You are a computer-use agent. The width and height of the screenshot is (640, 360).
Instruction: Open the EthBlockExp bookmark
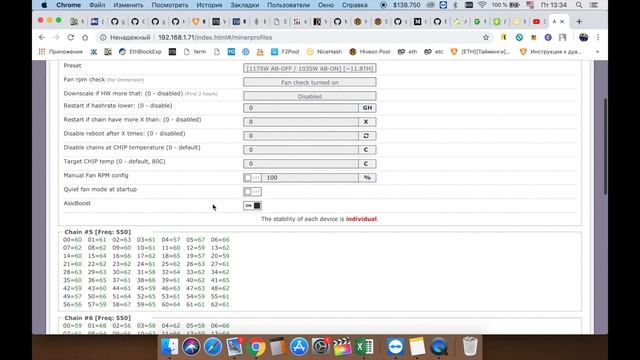140,52
